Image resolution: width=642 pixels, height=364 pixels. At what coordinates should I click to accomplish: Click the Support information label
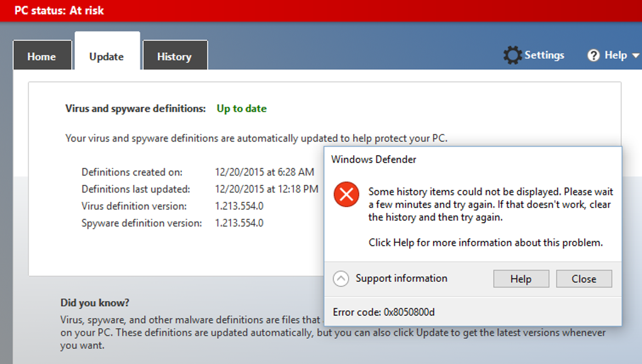[x=402, y=279]
